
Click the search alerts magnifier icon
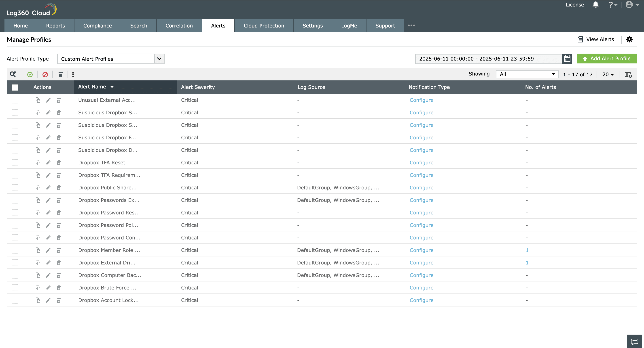[13, 74]
